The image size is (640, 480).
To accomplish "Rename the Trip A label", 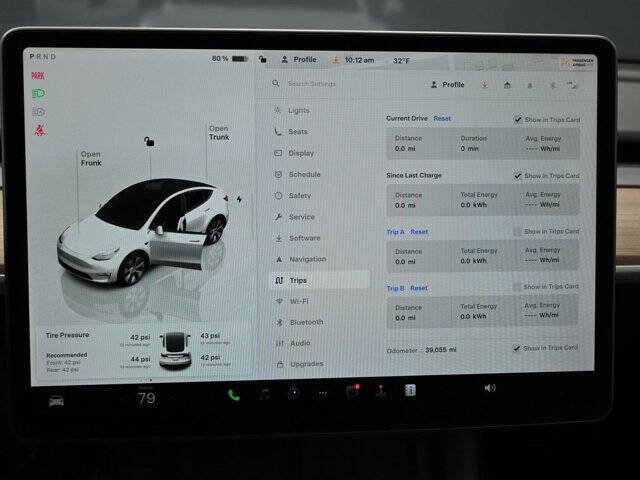I will pos(395,232).
